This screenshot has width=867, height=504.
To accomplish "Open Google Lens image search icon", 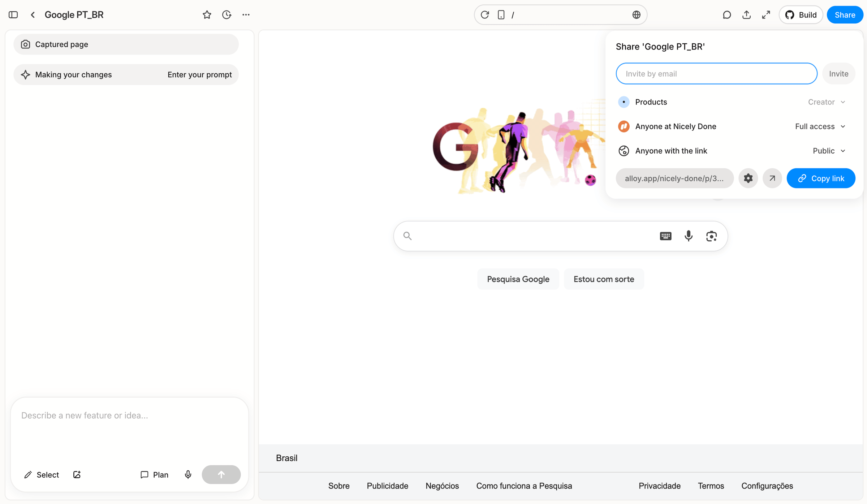I will [712, 236].
